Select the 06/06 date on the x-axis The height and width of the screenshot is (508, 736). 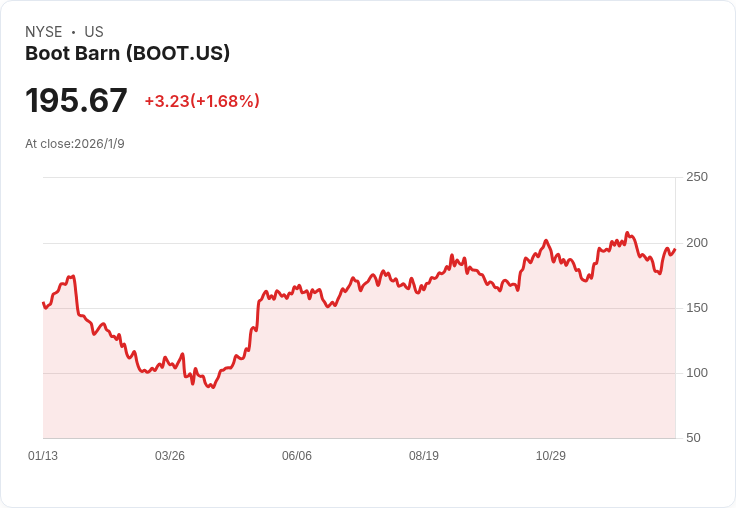297,456
